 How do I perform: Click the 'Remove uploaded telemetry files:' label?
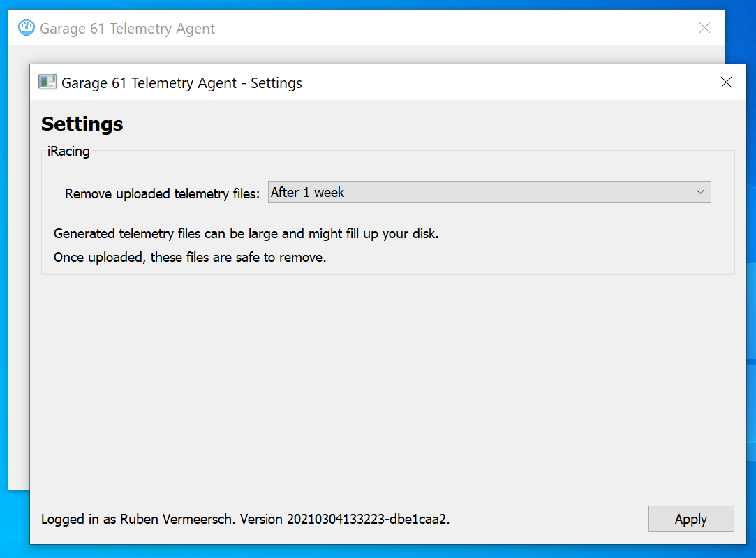tap(162, 193)
